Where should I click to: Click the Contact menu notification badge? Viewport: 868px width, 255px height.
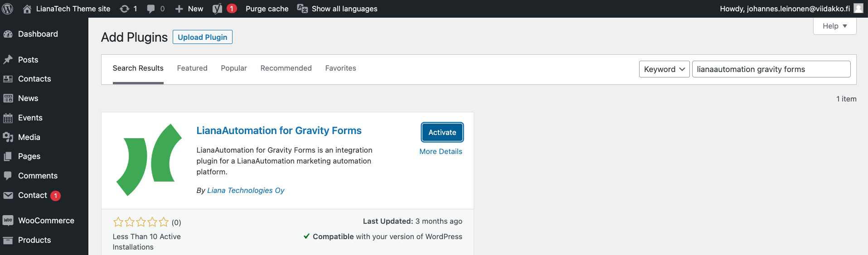click(55, 196)
